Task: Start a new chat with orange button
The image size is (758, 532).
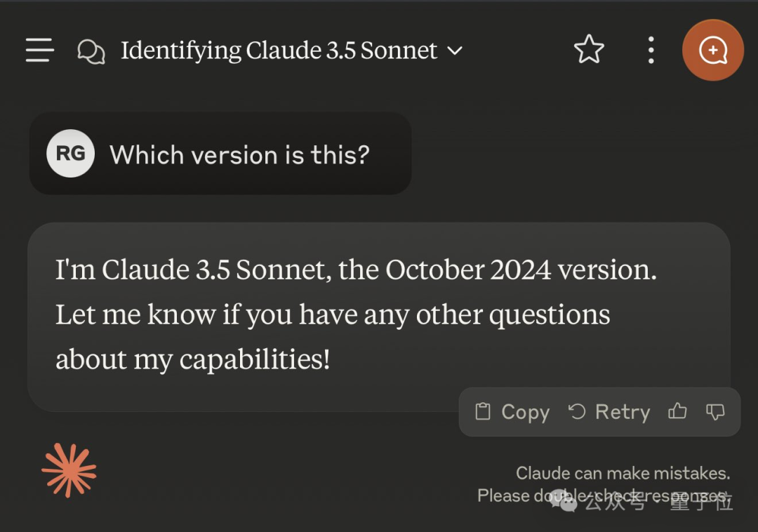Action: (712, 51)
